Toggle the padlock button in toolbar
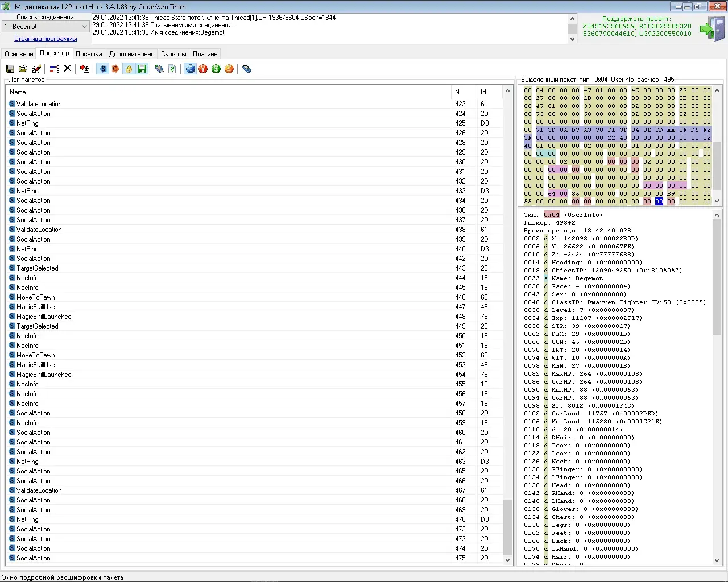The image size is (728, 582). click(129, 69)
